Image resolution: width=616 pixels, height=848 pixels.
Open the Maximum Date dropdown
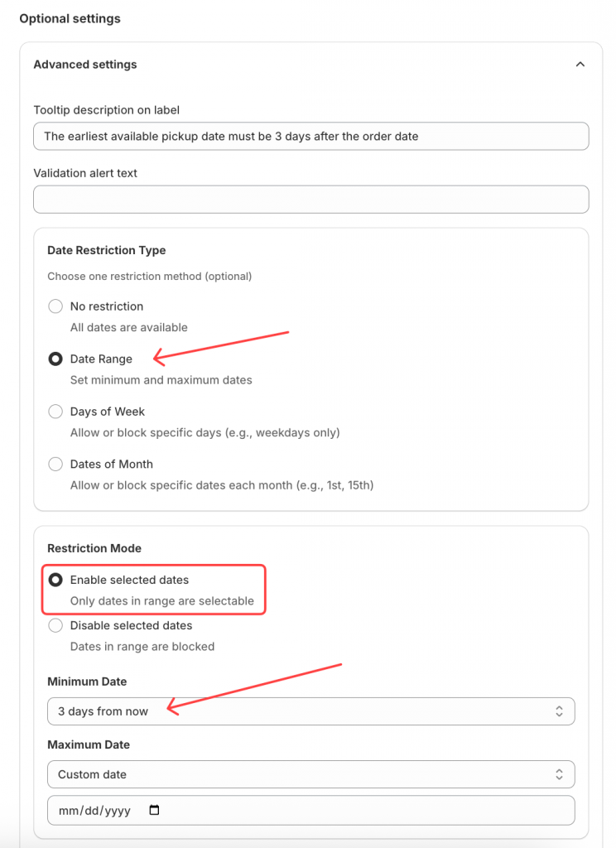(x=310, y=774)
